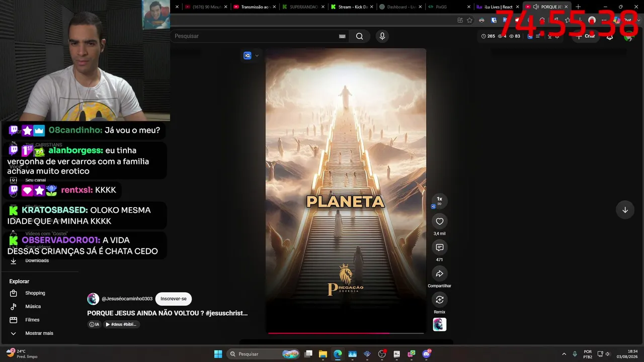Open the POR PTB2 keyboard language switcher
This screenshot has width=644, height=362.
click(x=588, y=354)
